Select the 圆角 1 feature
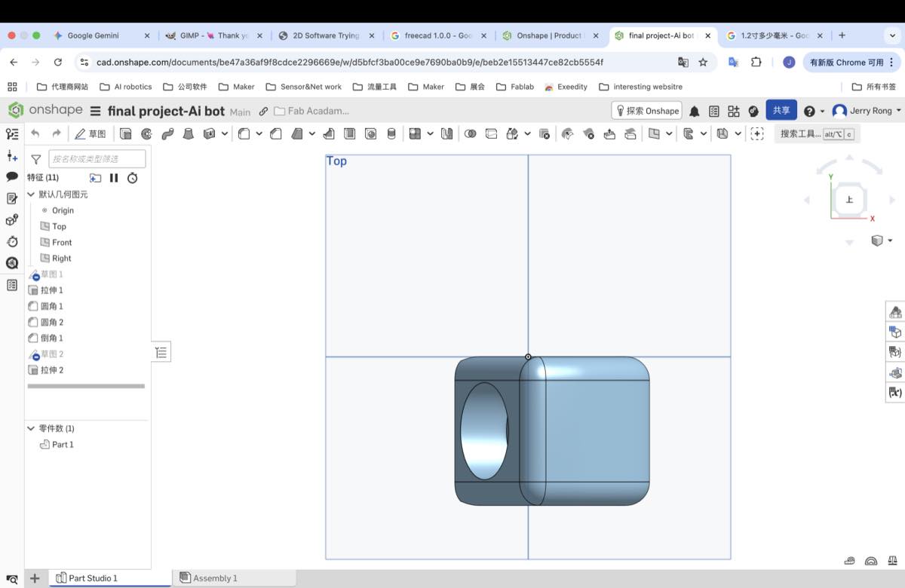 click(x=52, y=306)
